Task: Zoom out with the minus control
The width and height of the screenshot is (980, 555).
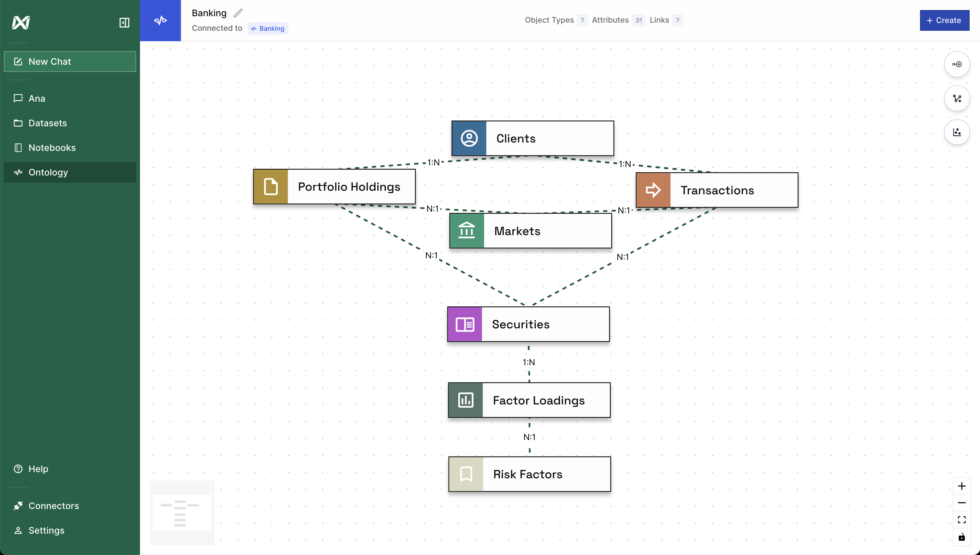Action: pyautogui.click(x=961, y=503)
